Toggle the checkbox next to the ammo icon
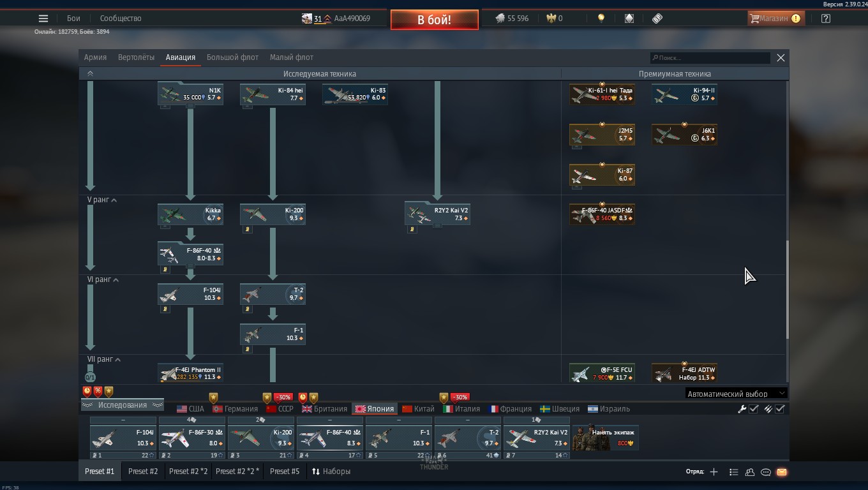868x490 pixels. [780, 409]
